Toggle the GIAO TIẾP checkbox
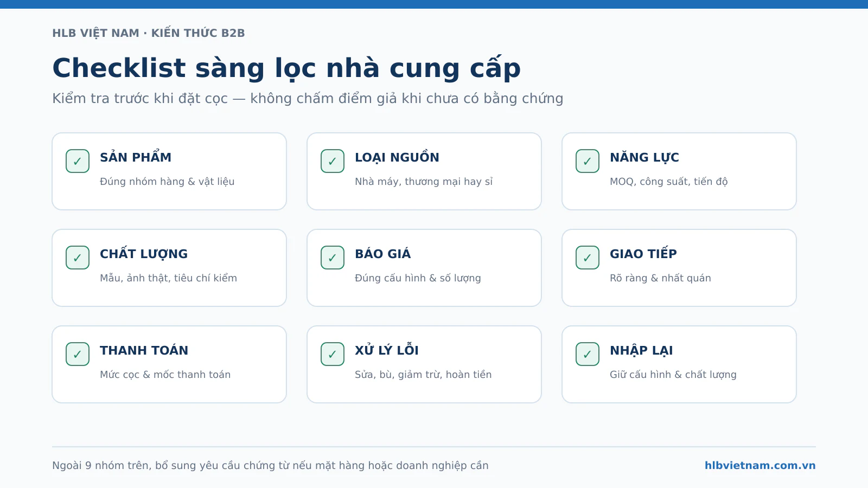The height and width of the screenshot is (488, 868). (x=588, y=258)
